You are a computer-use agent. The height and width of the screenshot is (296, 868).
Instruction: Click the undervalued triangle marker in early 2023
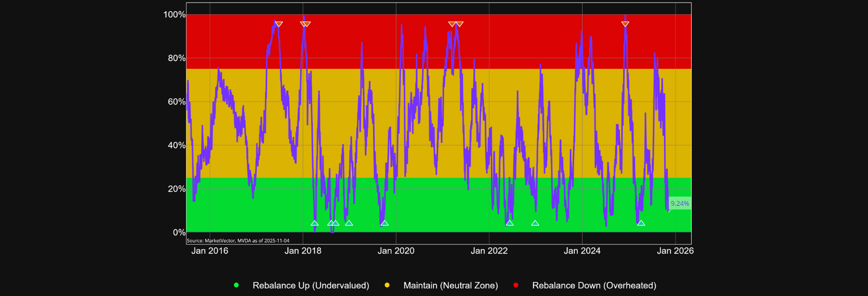[535, 223]
